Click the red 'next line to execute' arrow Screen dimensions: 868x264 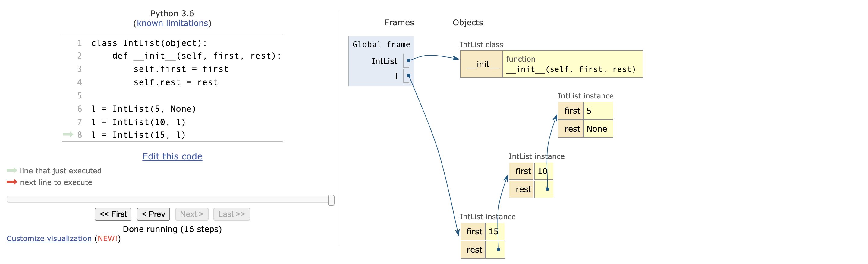click(12, 182)
